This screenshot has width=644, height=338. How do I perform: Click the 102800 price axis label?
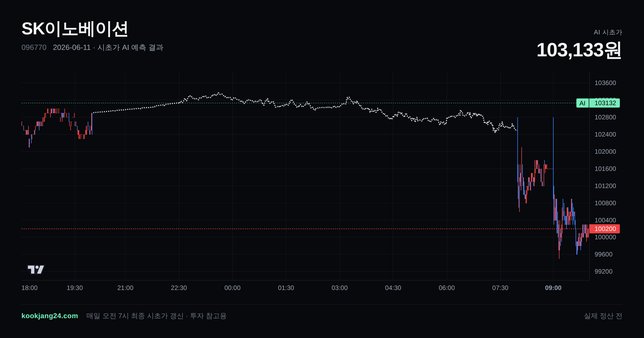605,117
